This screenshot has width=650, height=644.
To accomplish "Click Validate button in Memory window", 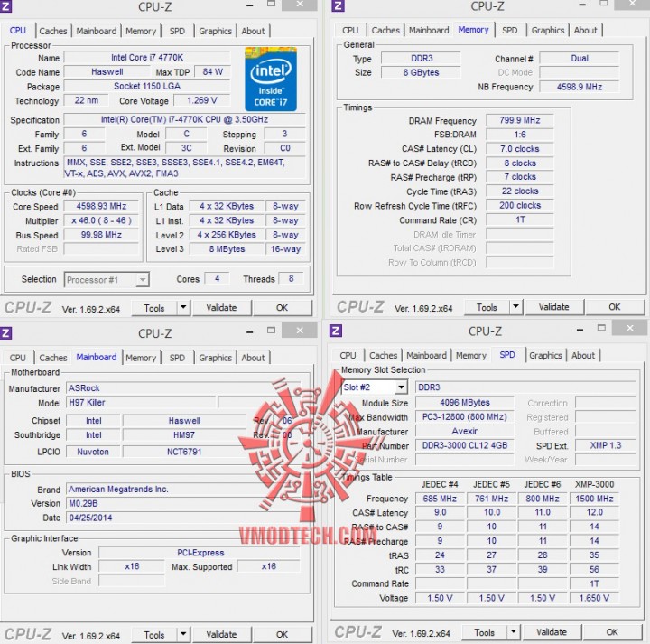I will click(x=553, y=307).
